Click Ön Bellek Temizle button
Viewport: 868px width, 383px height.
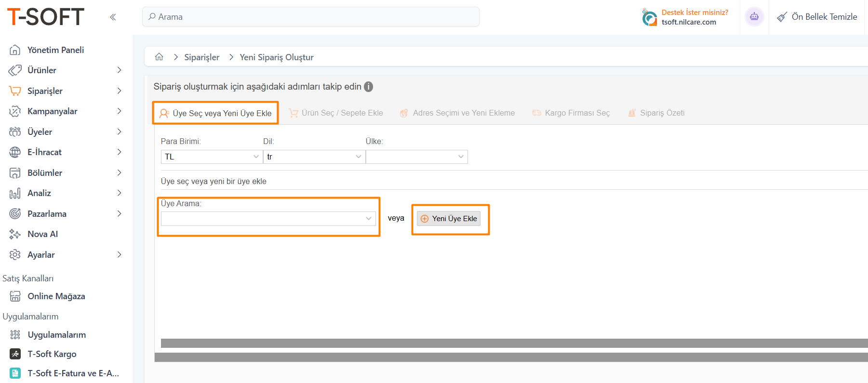pos(817,17)
